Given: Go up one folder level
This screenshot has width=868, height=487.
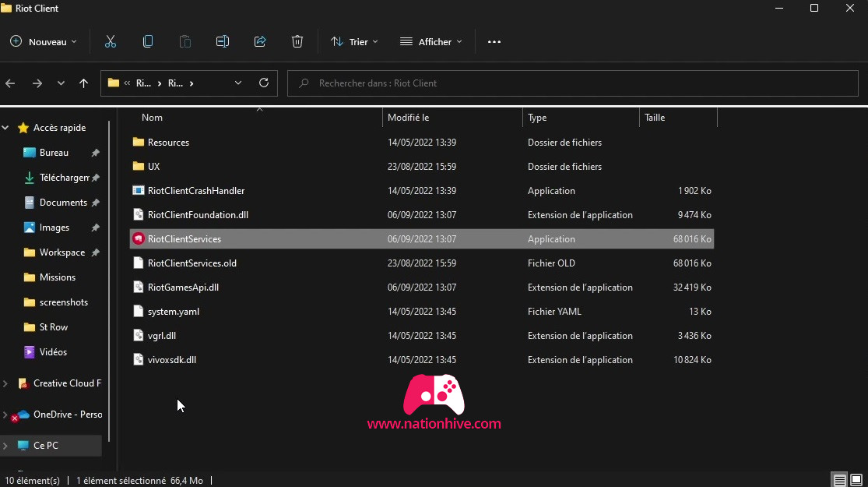Looking at the screenshot, I should pyautogui.click(x=83, y=83).
